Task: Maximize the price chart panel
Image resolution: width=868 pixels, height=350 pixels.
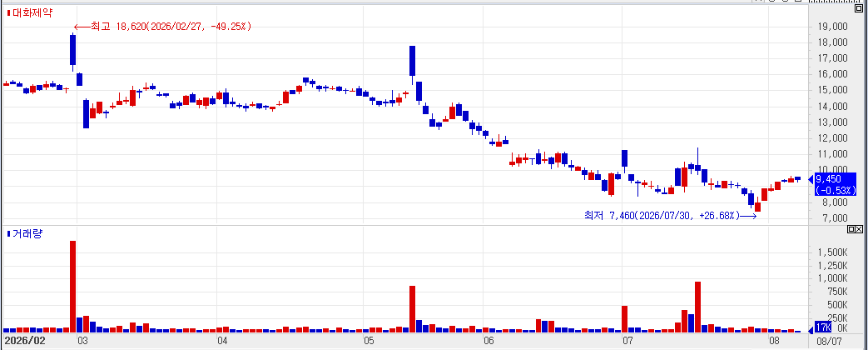Action: tap(859, 8)
